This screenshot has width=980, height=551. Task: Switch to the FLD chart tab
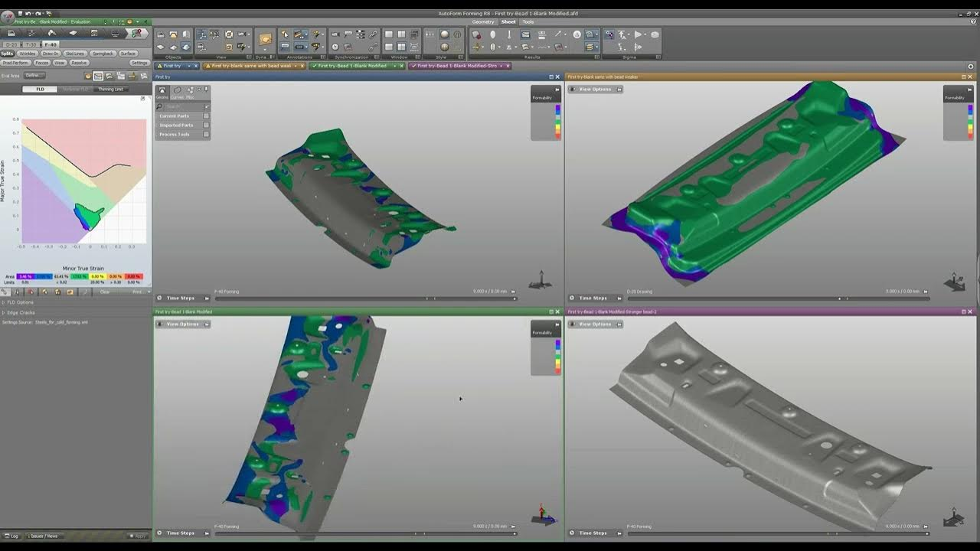(x=41, y=89)
